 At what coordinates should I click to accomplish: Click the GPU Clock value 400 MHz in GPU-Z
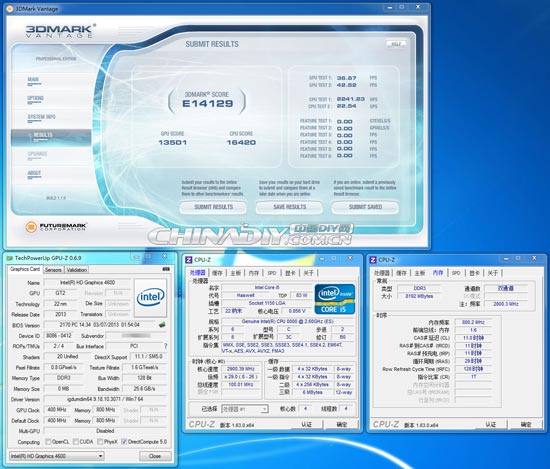click(x=57, y=410)
